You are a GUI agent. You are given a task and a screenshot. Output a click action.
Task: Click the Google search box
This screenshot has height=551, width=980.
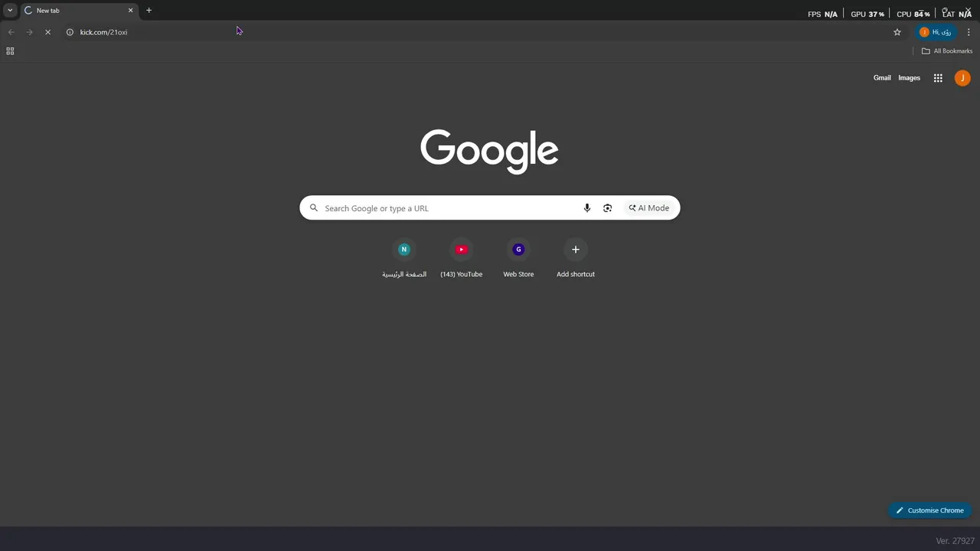click(489, 208)
